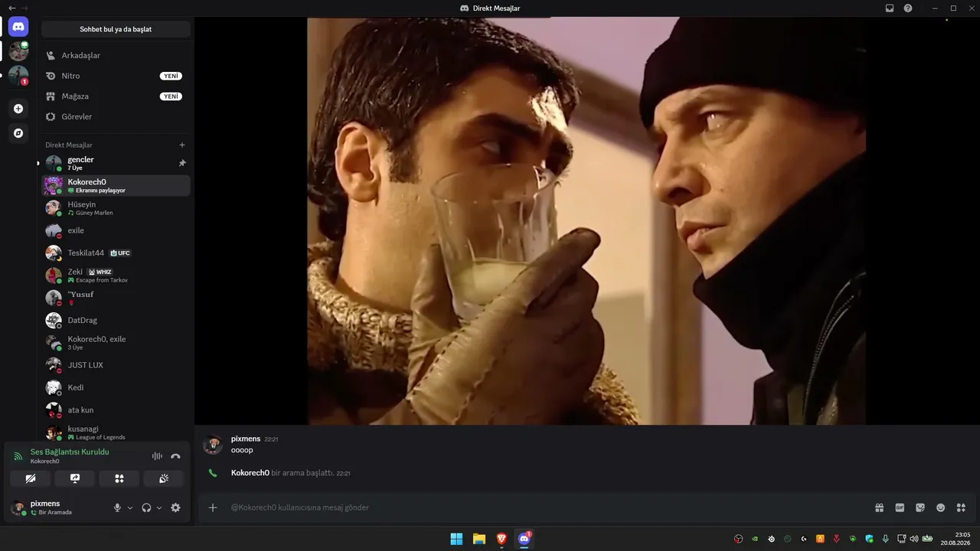Click the pixmens username in the chat message
The image size is (980, 551).
click(246, 439)
